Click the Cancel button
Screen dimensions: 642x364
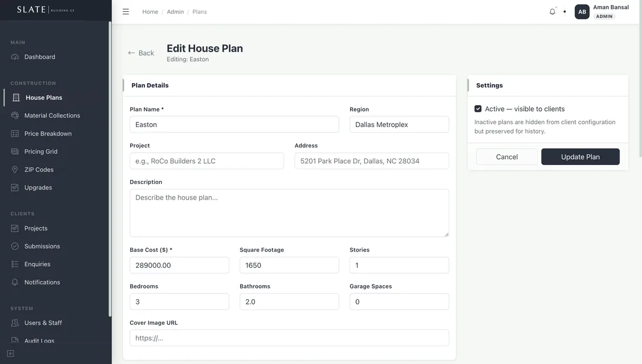[507, 157]
